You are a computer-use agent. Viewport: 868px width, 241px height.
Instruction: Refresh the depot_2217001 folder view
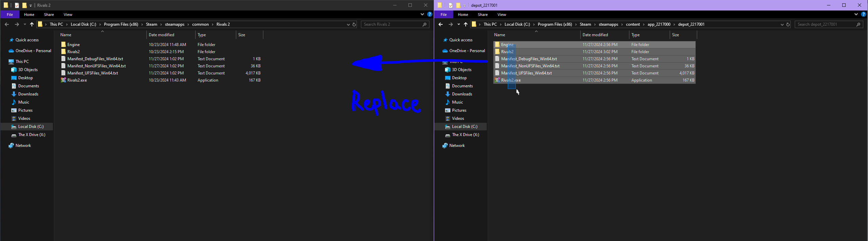click(788, 24)
